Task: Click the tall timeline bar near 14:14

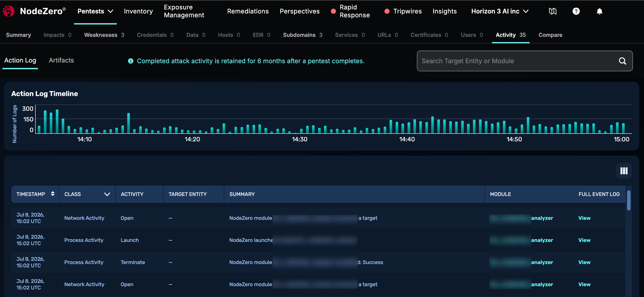Action: click(x=129, y=123)
